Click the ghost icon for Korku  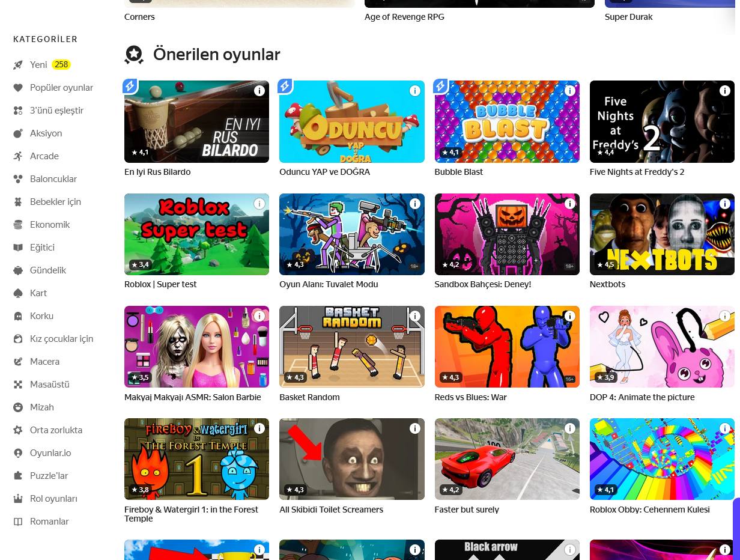pos(18,316)
